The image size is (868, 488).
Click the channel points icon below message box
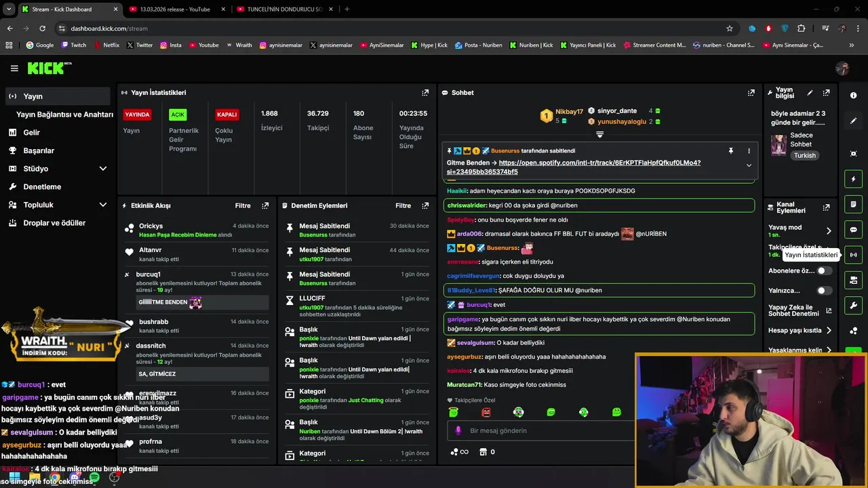[459, 452]
